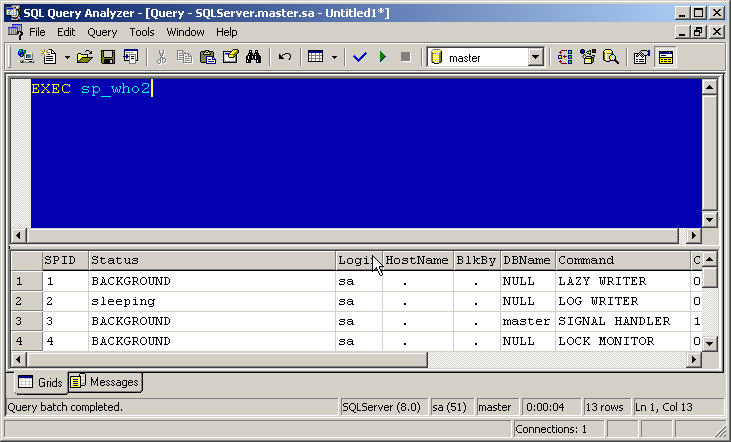Click the Parse Query blue checkmark
Viewport: 731px width, 442px height.
[360, 57]
